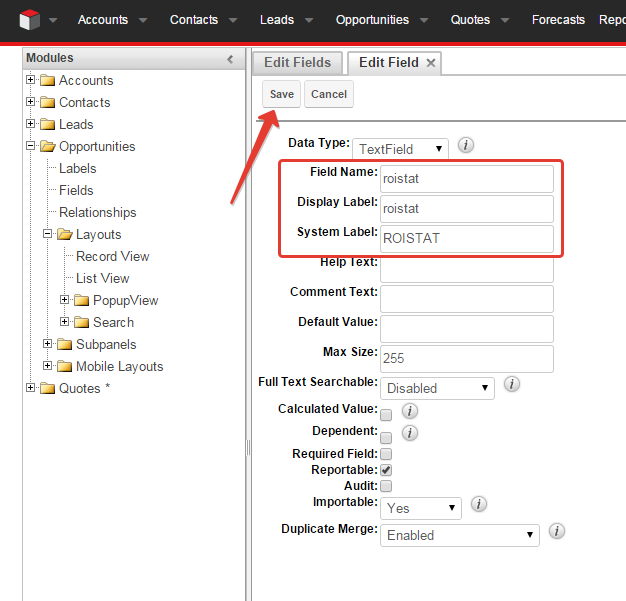
Task: Expand the Quotes navigation dropdown arrow
Action: pos(505,20)
